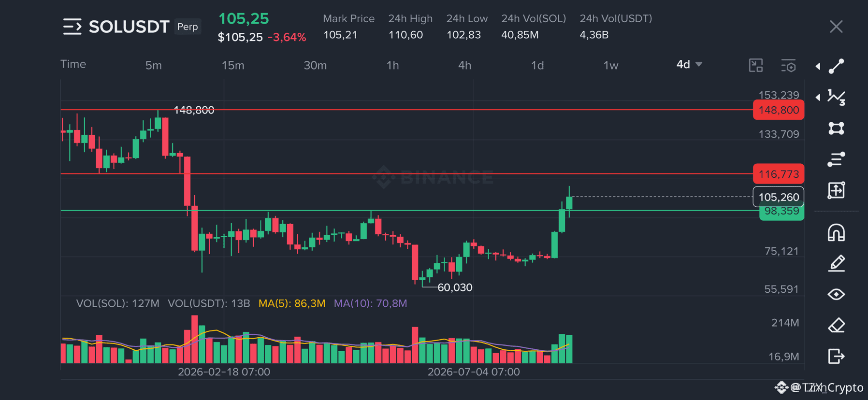Screen dimensions: 868x400
Task: Click the Perp contract badge
Action: 188,27
